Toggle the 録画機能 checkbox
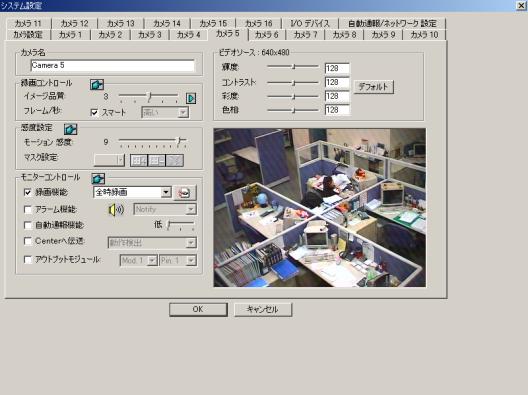Screen dimensions: 528x395 click(x=28, y=193)
